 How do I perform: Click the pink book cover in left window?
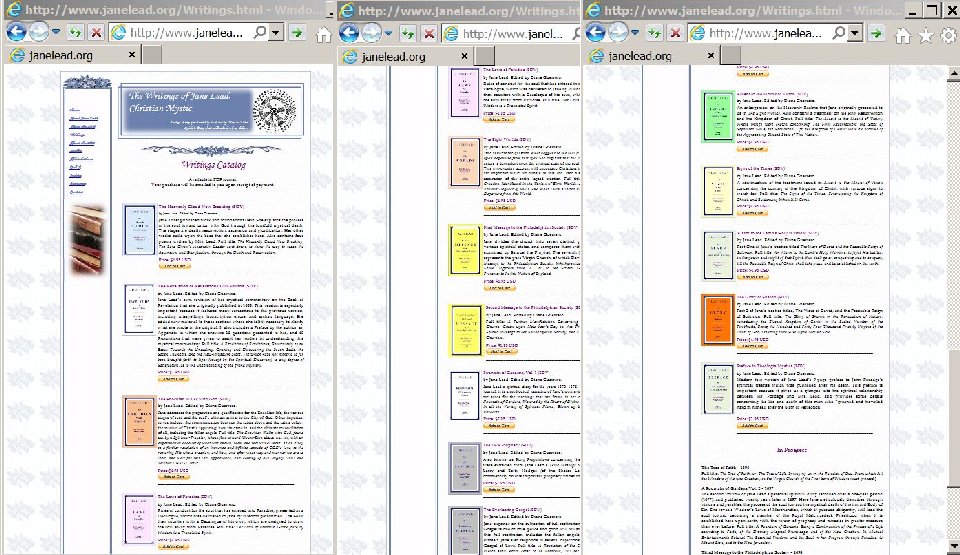[140, 519]
